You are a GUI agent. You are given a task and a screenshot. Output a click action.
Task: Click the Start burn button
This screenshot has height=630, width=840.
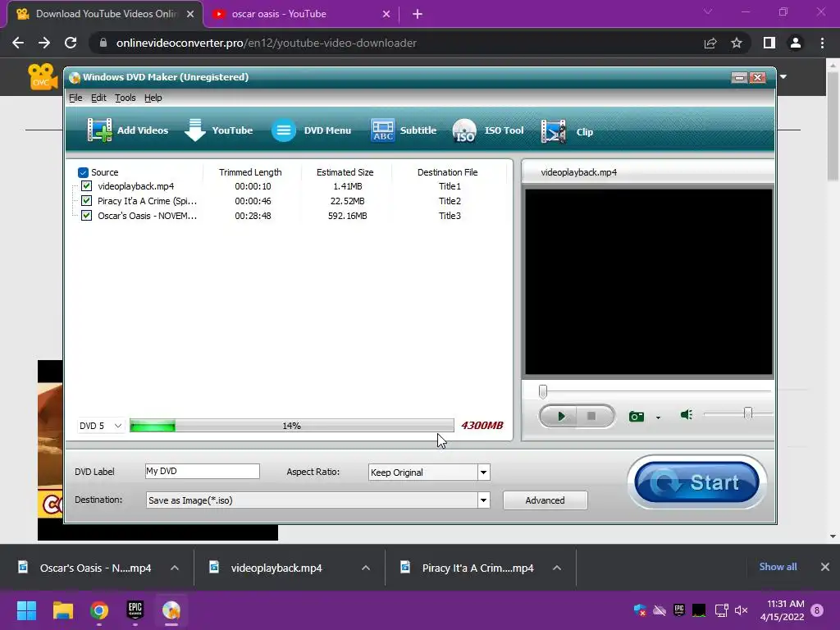697,482
